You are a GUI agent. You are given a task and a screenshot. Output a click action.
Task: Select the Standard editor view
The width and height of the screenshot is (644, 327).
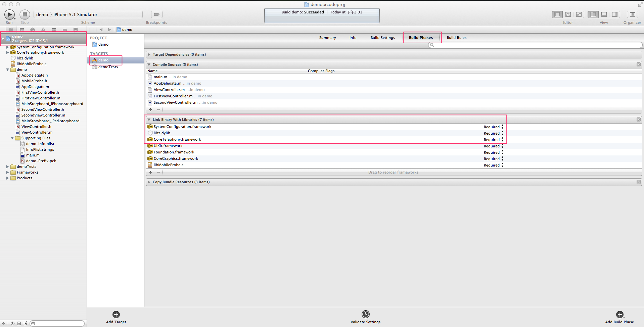[x=557, y=14]
